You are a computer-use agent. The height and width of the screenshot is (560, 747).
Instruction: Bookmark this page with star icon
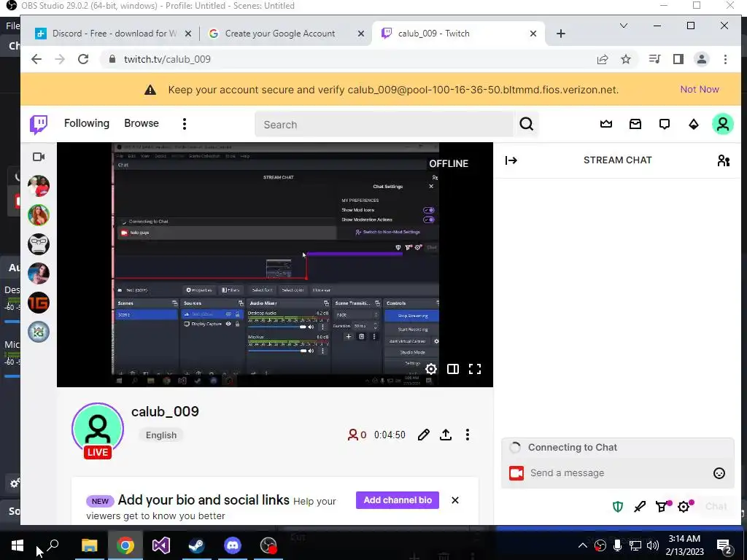pos(625,59)
